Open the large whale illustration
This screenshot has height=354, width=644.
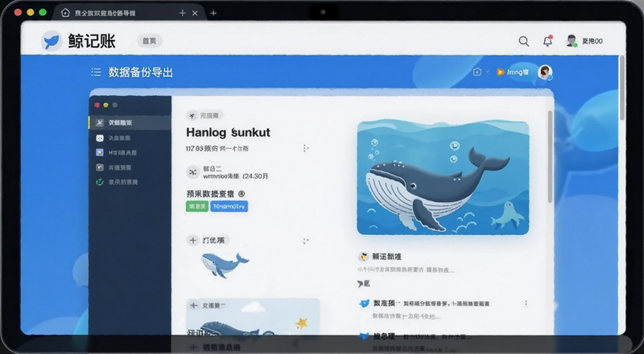443,178
